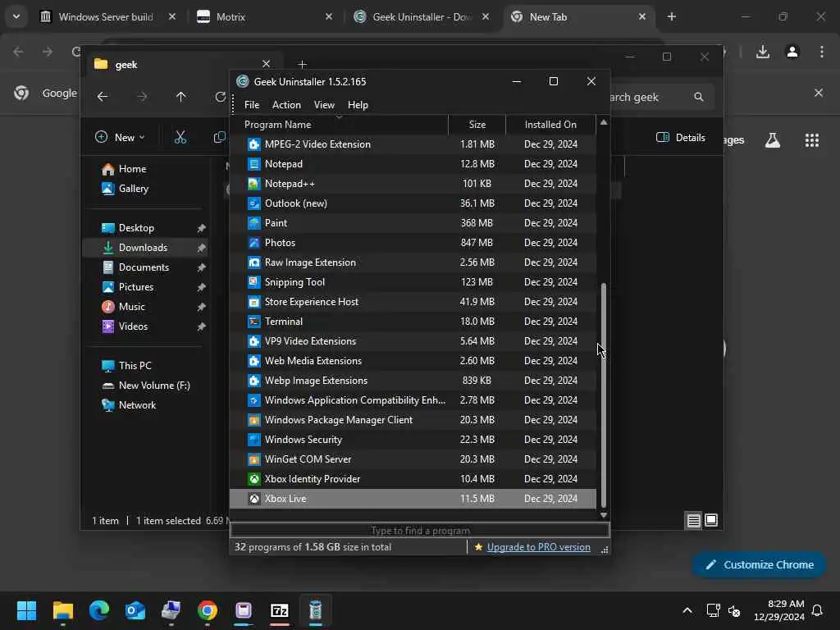This screenshot has width=840, height=630.
Task: Click the Windows Start button
Action: coord(27,610)
